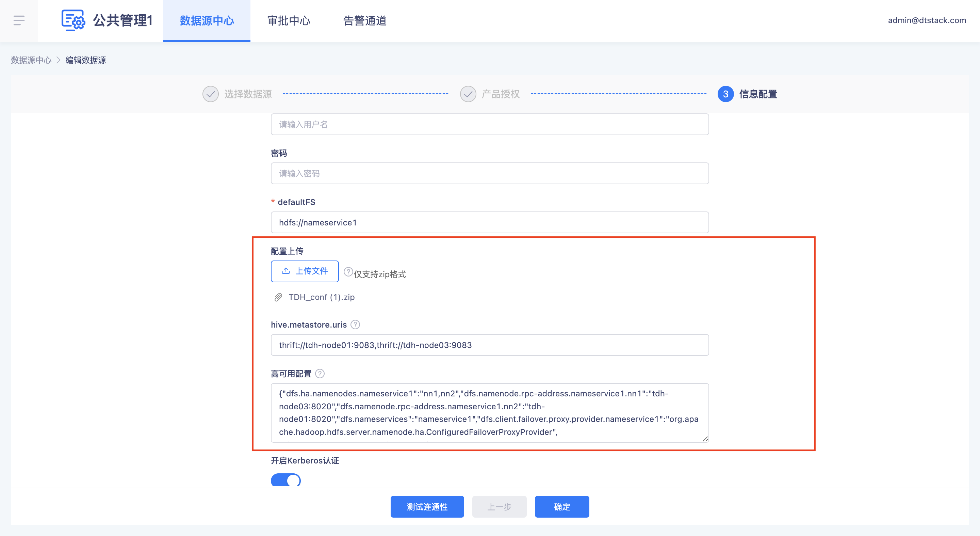Click into 高可用配置 JSON textarea
The width and height of the screenshot is (980, 536).
tap(490, 413)
